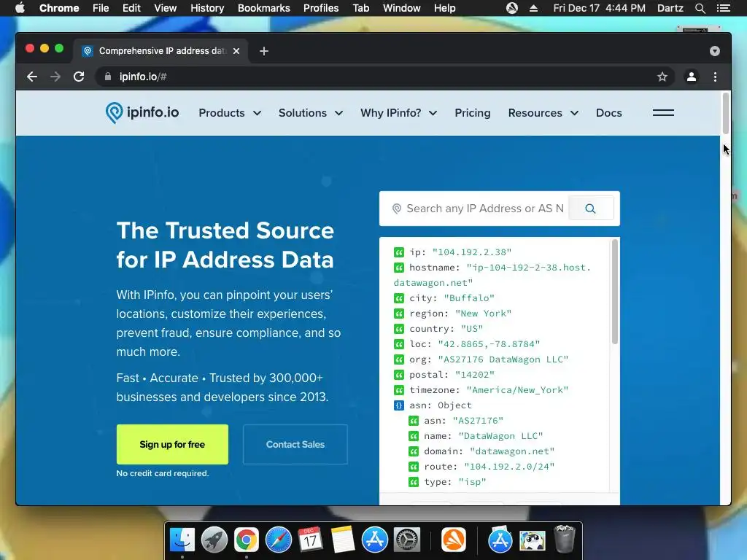Open the Trash in the Dock
This screenshot has height=560, width=747.
tap(565, 539)
